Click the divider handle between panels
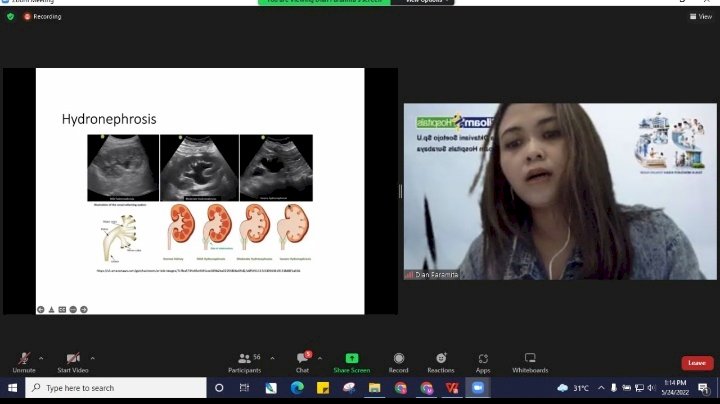The width and height of the screenshot is (720, 404). click(x=400, y=191)
